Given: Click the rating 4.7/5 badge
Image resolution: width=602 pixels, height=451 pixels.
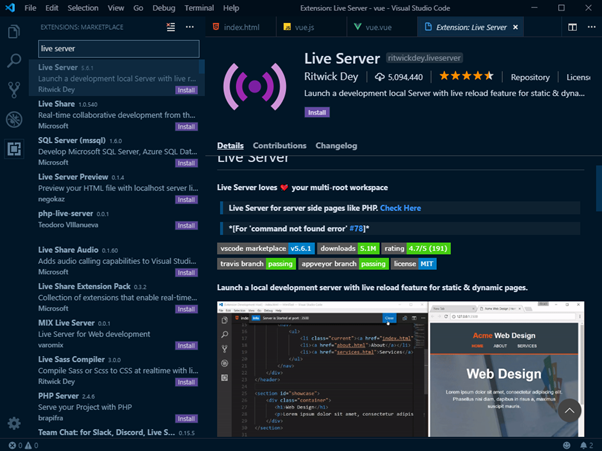Looking at the screenshot, I should (x=416, y=248).
